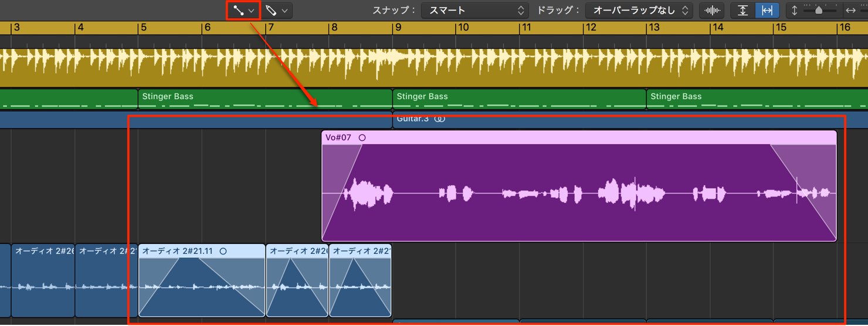Click bar 11 in the ruler
The image size is (868, 326).
526,28
